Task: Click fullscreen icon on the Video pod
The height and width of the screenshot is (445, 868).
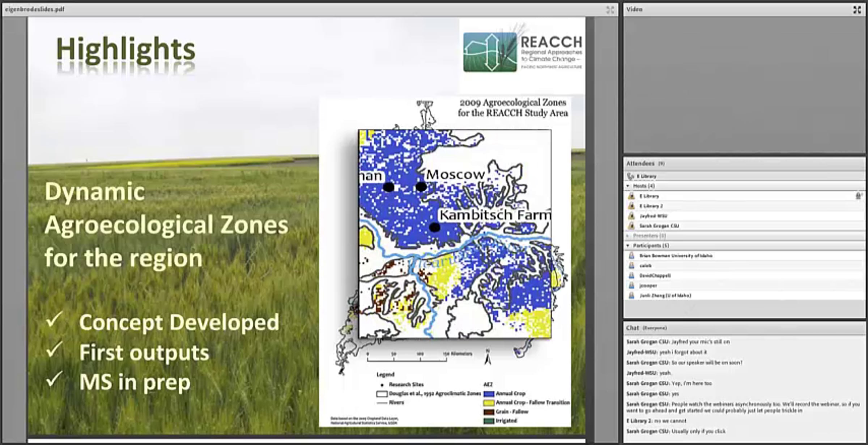Action: tap(857, 10)
